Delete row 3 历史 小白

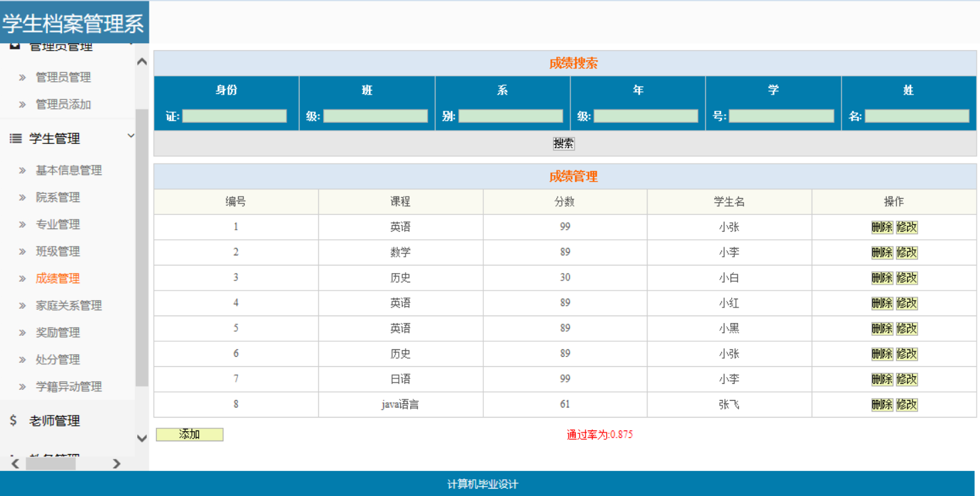click(882, 278)
